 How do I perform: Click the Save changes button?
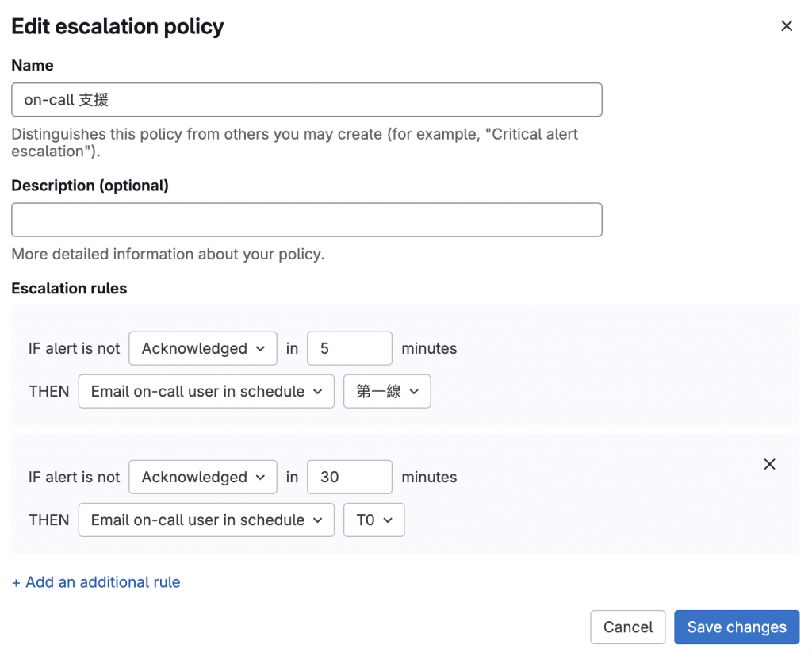(x=737, y=627)
